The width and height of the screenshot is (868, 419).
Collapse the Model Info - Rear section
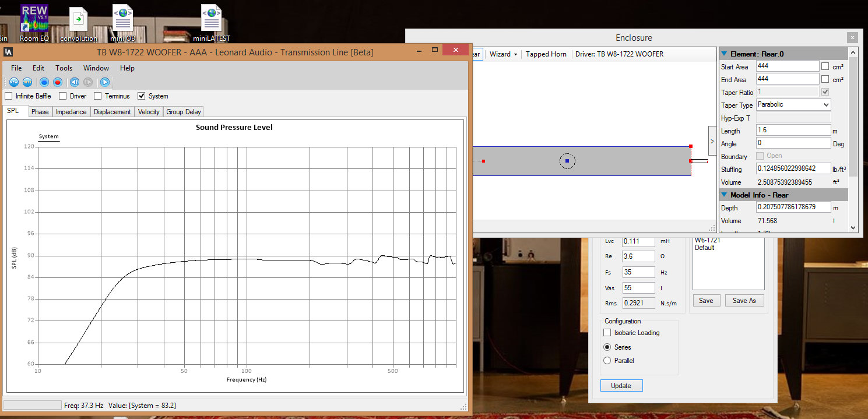[x=725, y=195]
